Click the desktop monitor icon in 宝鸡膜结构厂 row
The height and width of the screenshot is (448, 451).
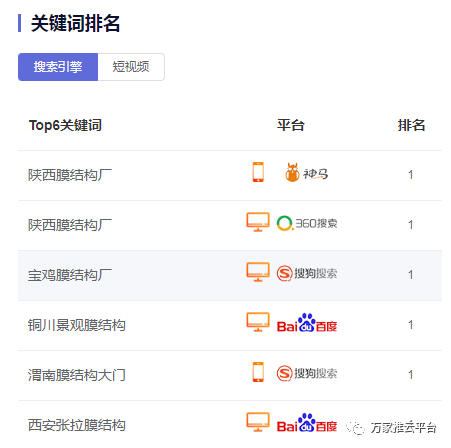tap(258, 272)
